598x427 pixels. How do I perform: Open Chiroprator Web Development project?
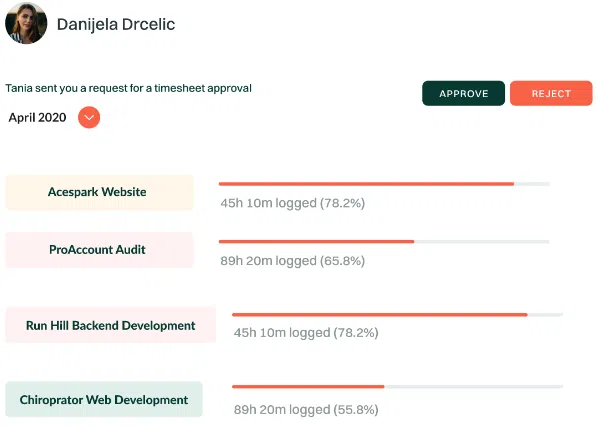[104, 400]
